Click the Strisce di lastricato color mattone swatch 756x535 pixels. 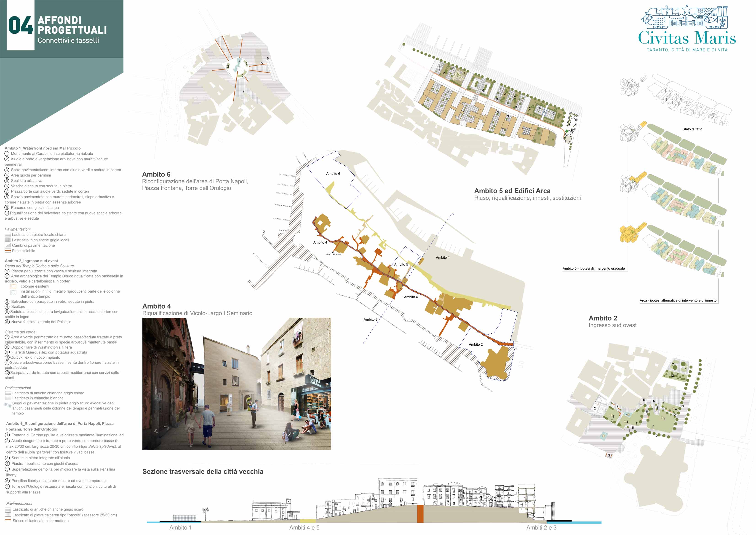[8, 521]
